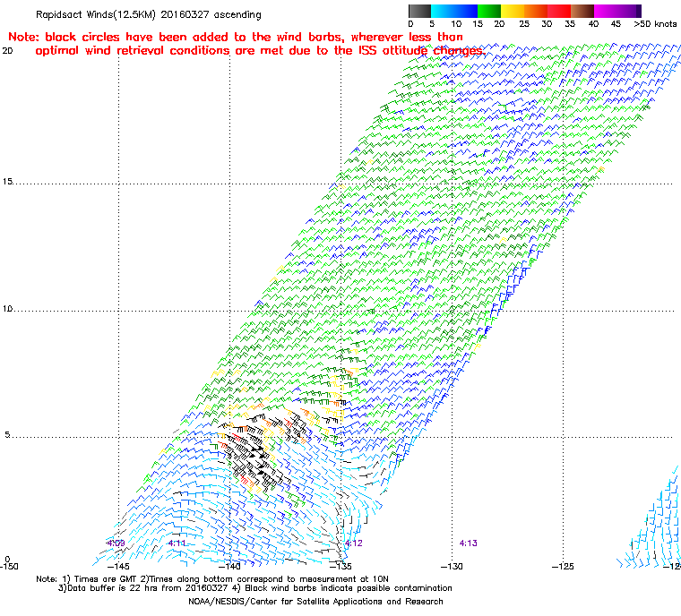Click the purple time marker '4:12'

354,543
